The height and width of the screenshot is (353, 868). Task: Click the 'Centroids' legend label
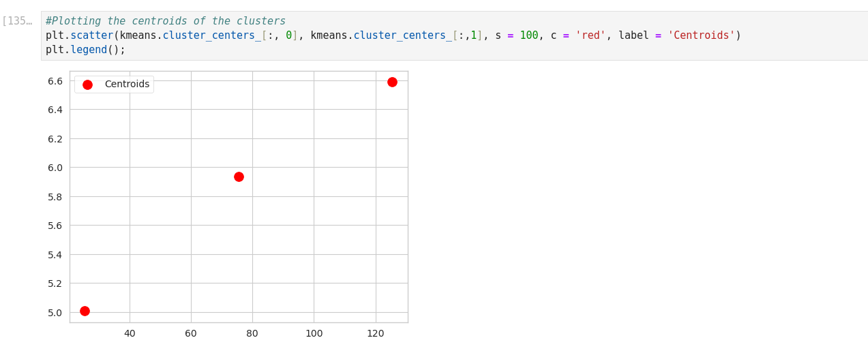pos(127,85)
